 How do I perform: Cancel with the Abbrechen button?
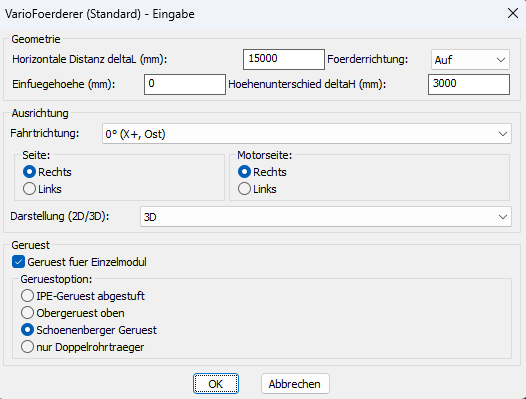tap(295, 384)
